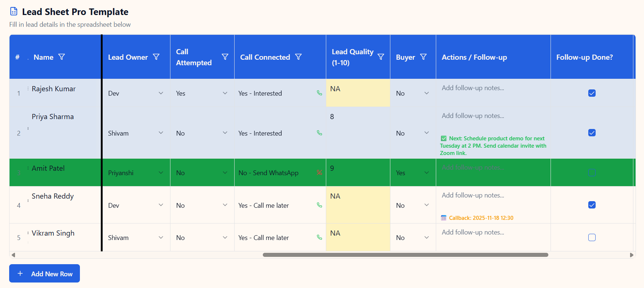Click the document icon beside the page title
Image resolution: width=644 pixels, height=288 pixels.
(x=14, y=11)
